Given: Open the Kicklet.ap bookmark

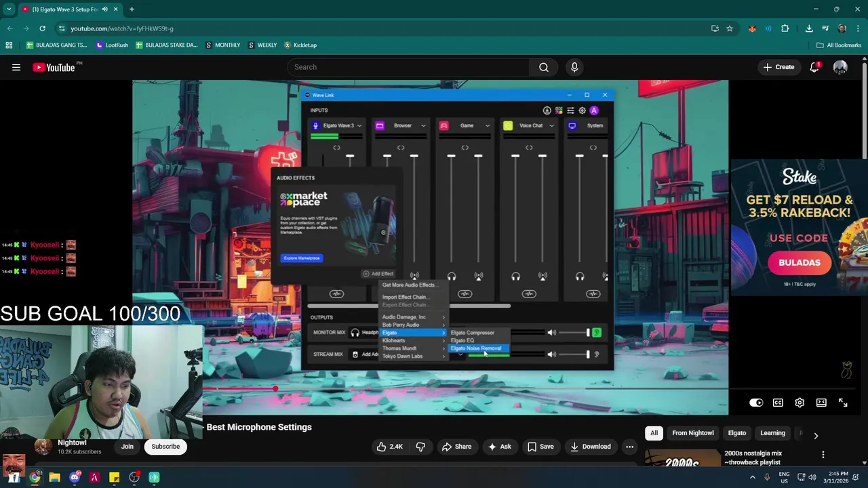Looking at the screenshot, I should click(x=300, y=45).
